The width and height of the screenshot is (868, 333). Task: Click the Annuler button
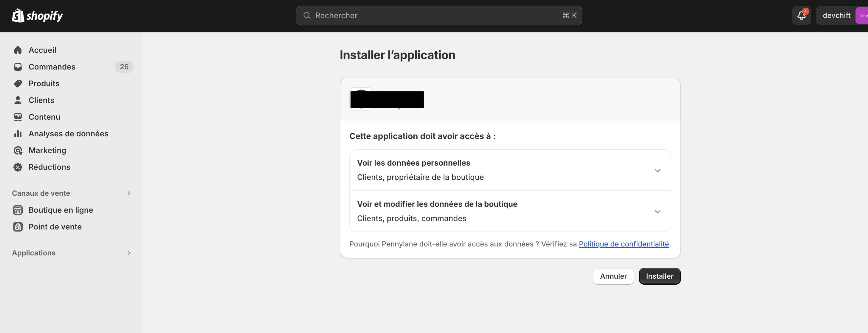[x=613, y=276]
